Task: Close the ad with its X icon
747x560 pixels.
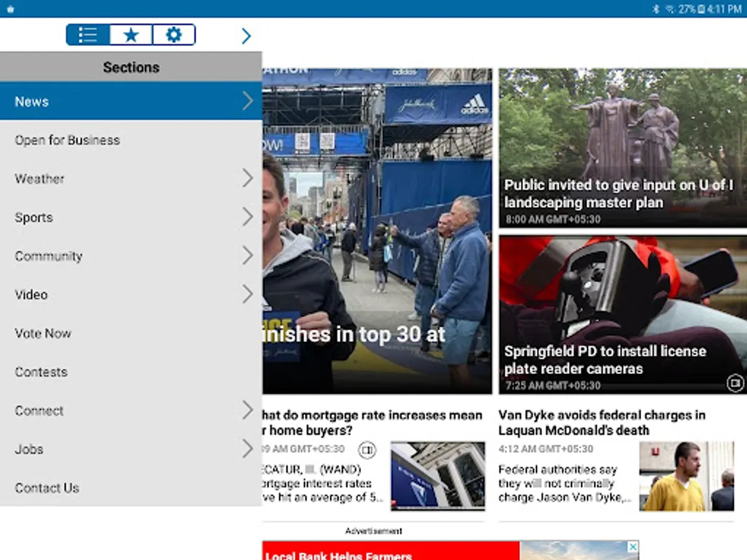Action: [632, 547]
